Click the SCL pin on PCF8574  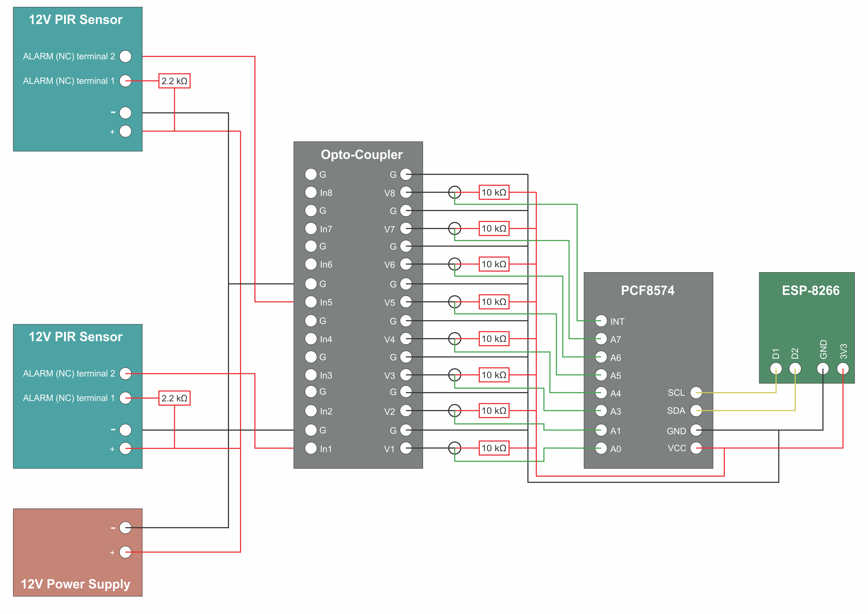point(696,393)
